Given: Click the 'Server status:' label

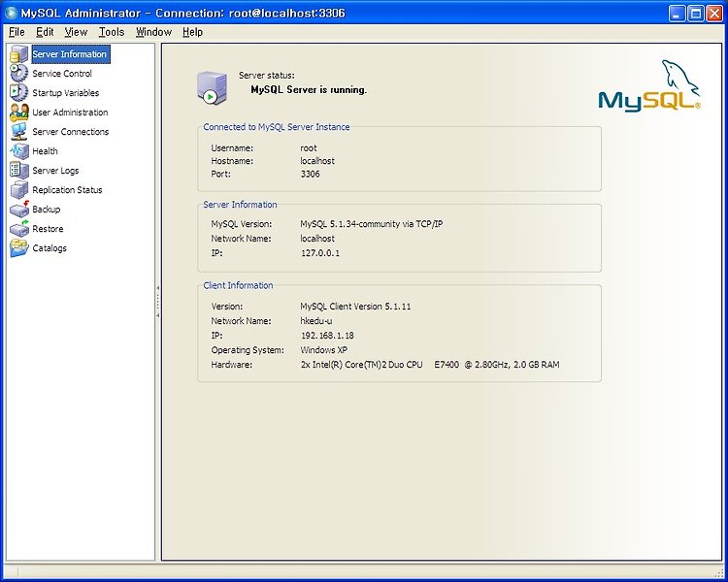Looking at the screenshot, I should click(267, 76).
